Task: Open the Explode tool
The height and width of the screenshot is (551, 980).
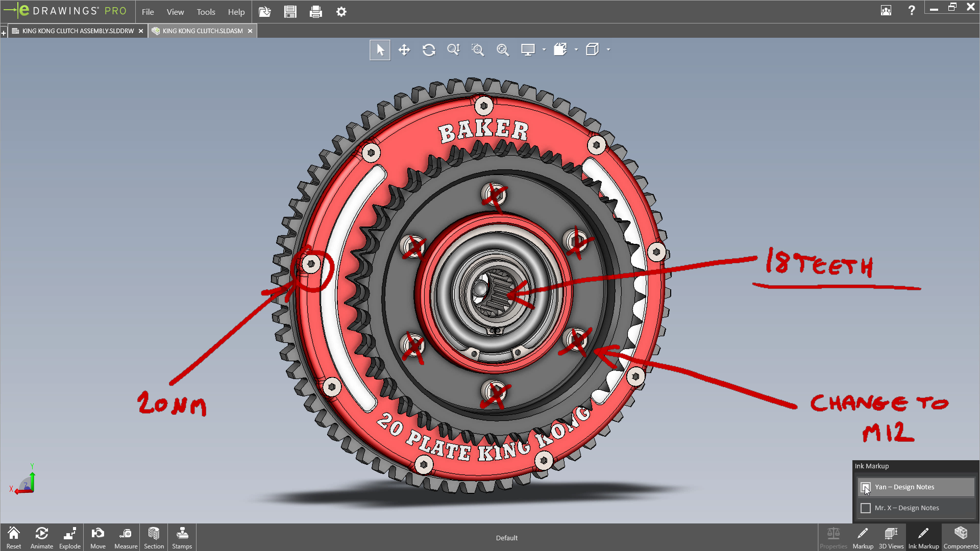Action: (69, 537)
